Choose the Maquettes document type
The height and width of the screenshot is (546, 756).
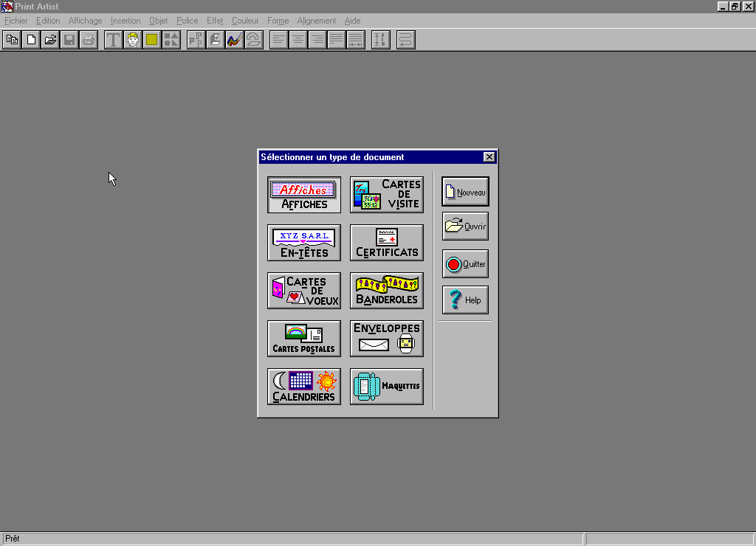387,387
